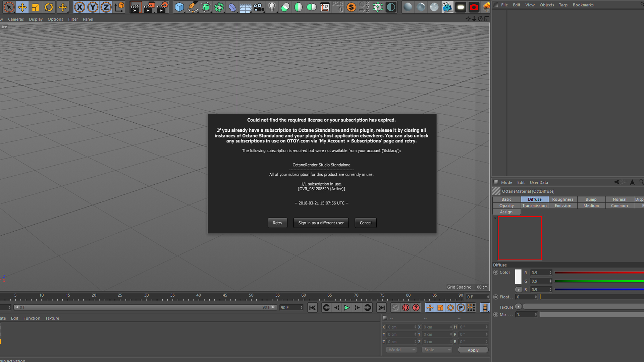Add a Light object
This screenshot has height=362, width=644.
272,7
